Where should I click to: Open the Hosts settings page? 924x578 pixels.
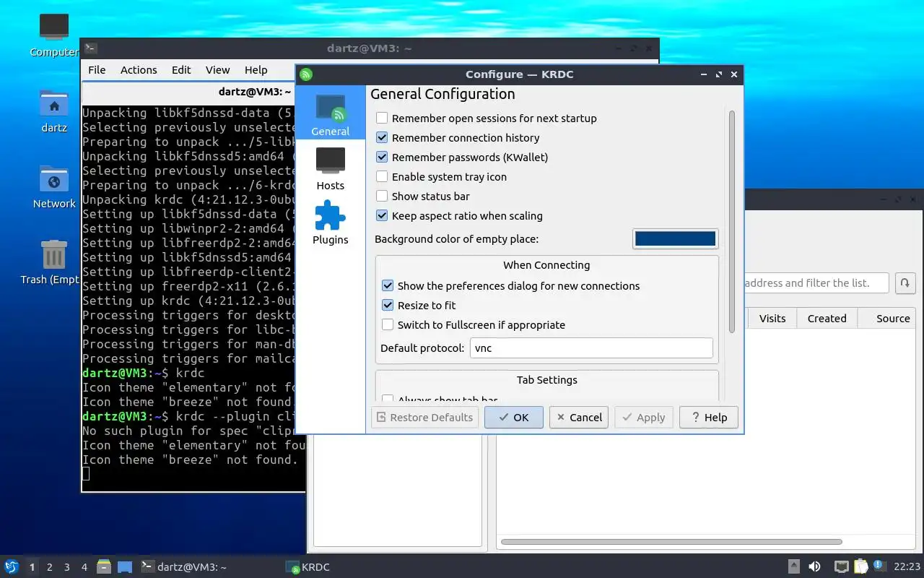tap(331, 168)
